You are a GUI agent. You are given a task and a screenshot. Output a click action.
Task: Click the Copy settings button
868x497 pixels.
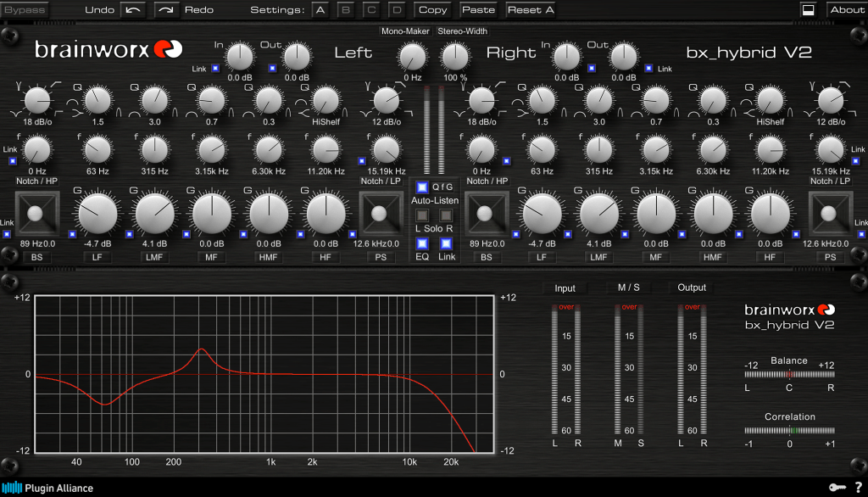click(432, 10)
